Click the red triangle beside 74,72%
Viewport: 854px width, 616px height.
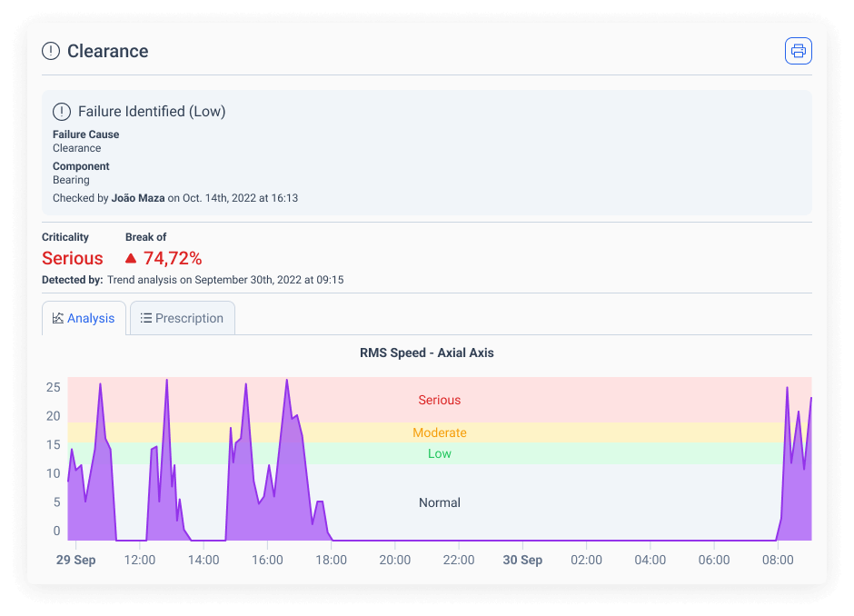[x=131, y=258]
